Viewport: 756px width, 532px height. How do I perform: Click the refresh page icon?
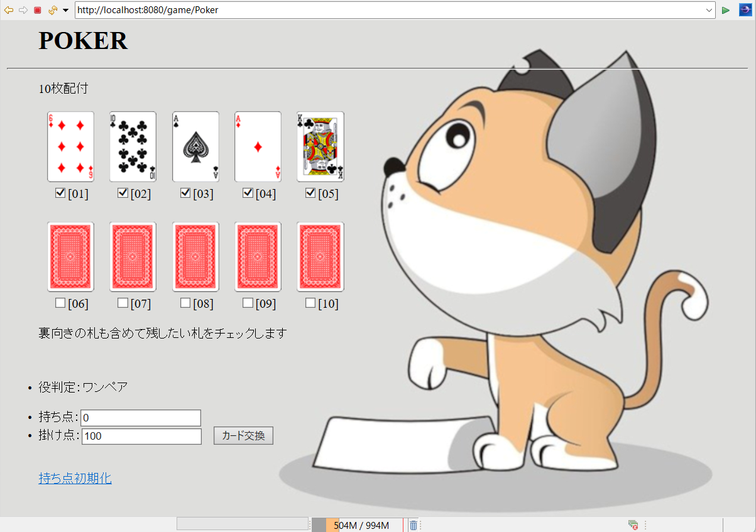point(52,10)
